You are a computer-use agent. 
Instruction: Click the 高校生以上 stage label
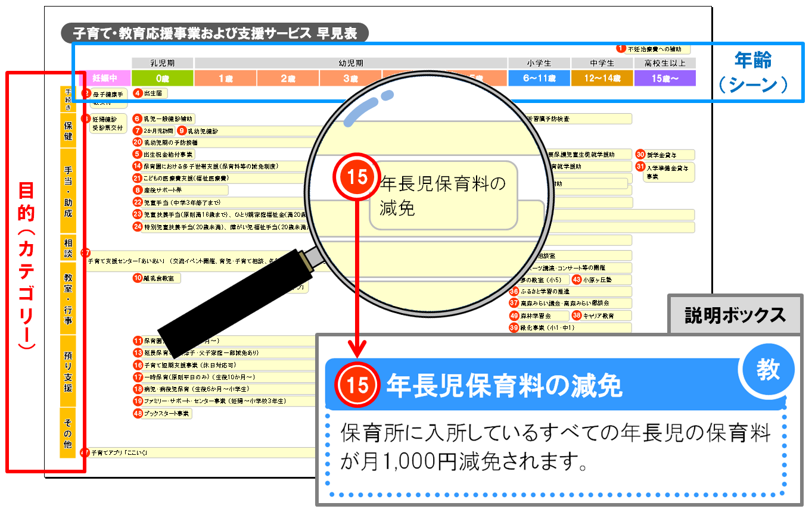[665, 63]
